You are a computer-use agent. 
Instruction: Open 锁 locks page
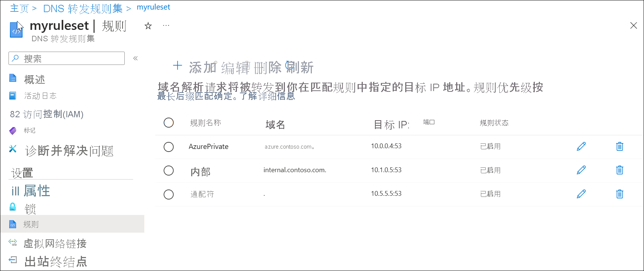[x=30, y=209]
